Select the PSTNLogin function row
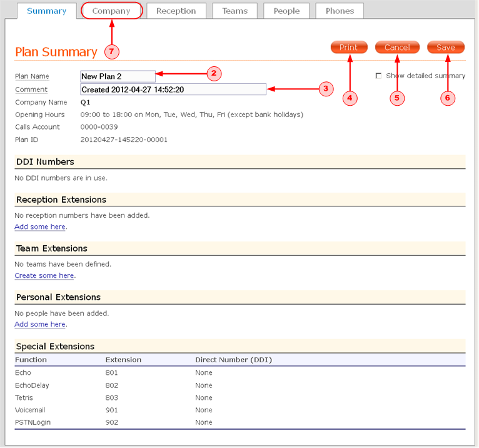Screen dimensions: 479x448 point(239,422)
